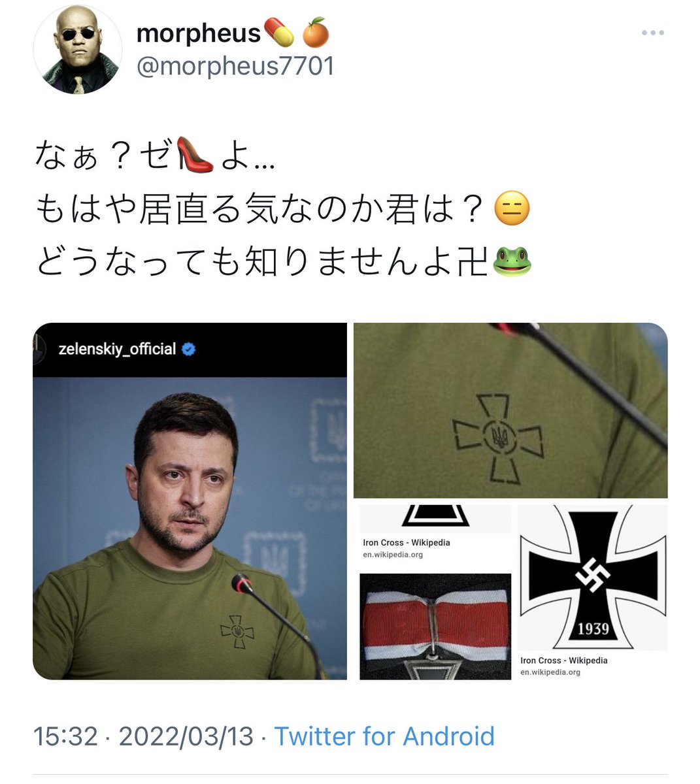This screenshot has height=784, width=700.
Task: Open the left photo with the microphone
Action: (x=190, y=501)
